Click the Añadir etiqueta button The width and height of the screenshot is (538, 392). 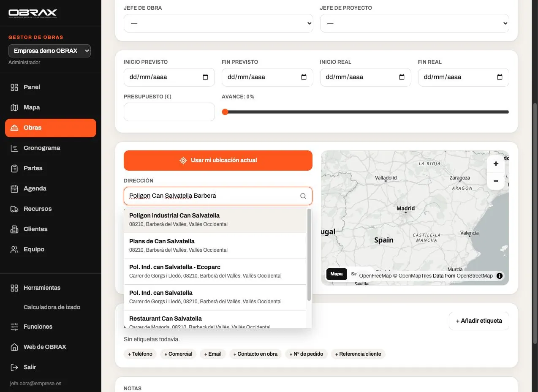pyautogui.click(x=479, y=321)
